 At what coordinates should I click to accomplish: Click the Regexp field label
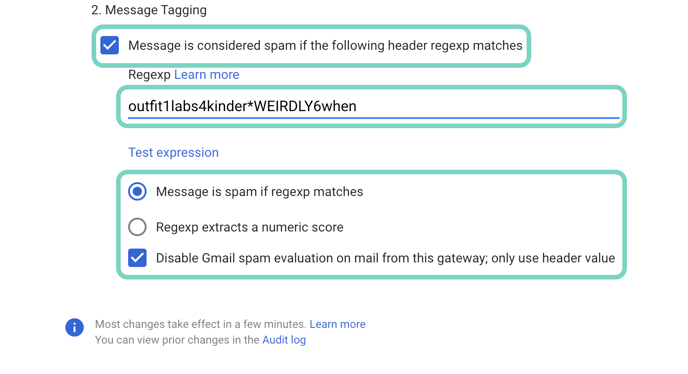(x=149, y=75)
